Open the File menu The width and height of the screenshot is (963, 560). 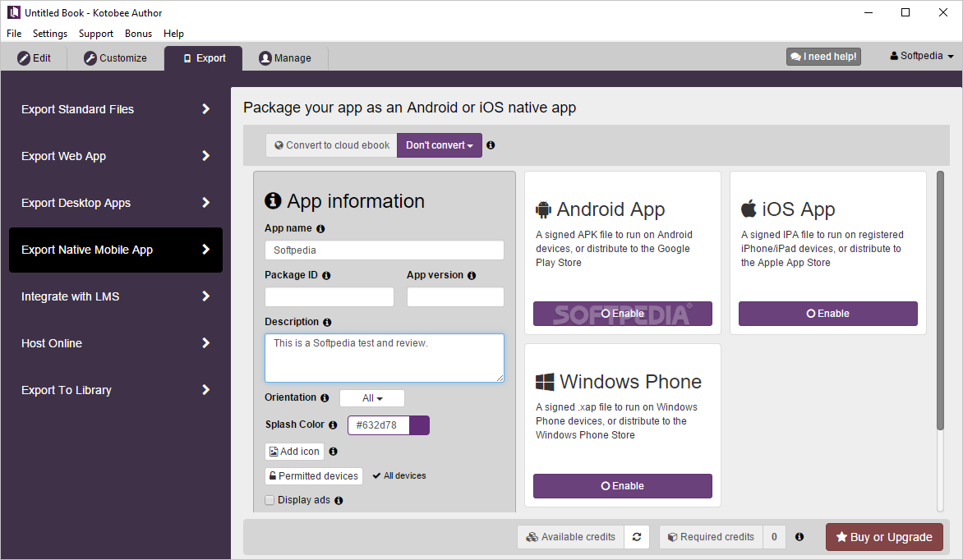click(14, 34)
